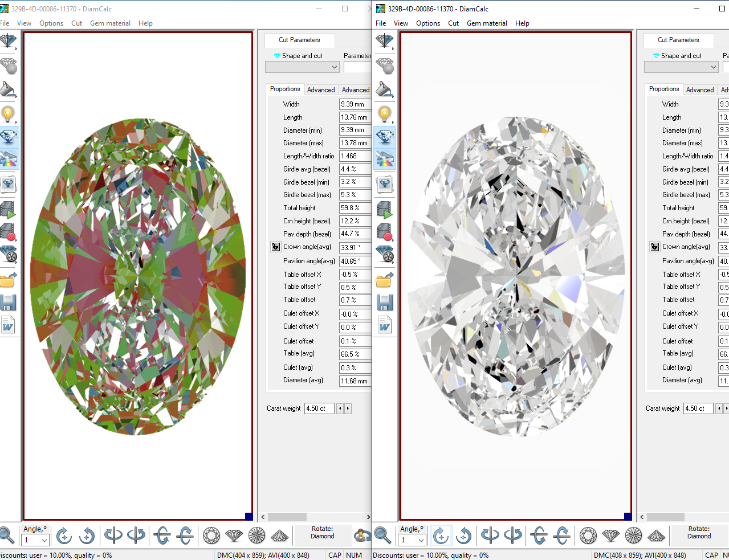Click user rotate icon beside Rotate Diamond, left
Screen dimensions: 729x560
[361, 536]
